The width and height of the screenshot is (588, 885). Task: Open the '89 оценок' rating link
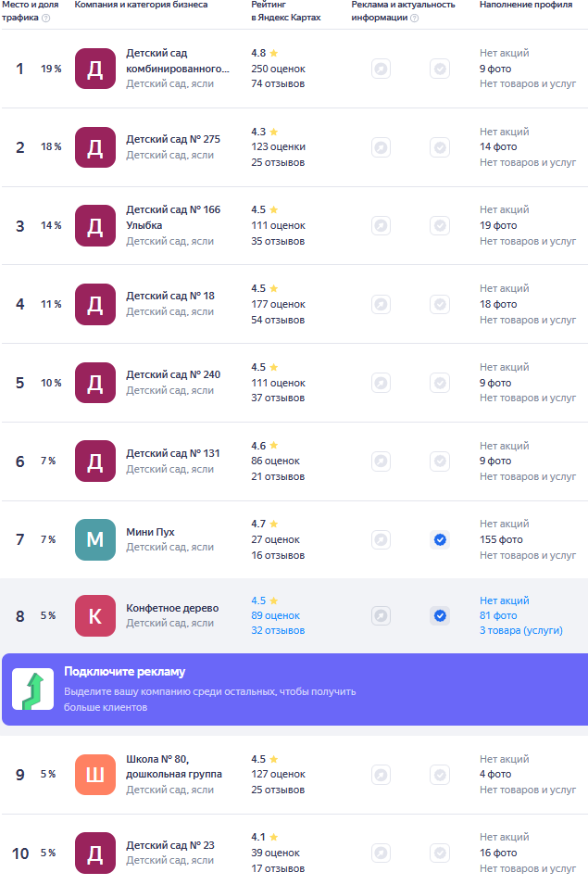point(276,615)
